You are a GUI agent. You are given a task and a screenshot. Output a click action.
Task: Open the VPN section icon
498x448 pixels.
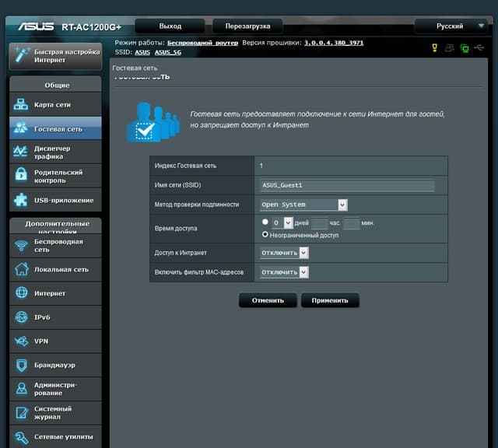pos(21,341)
